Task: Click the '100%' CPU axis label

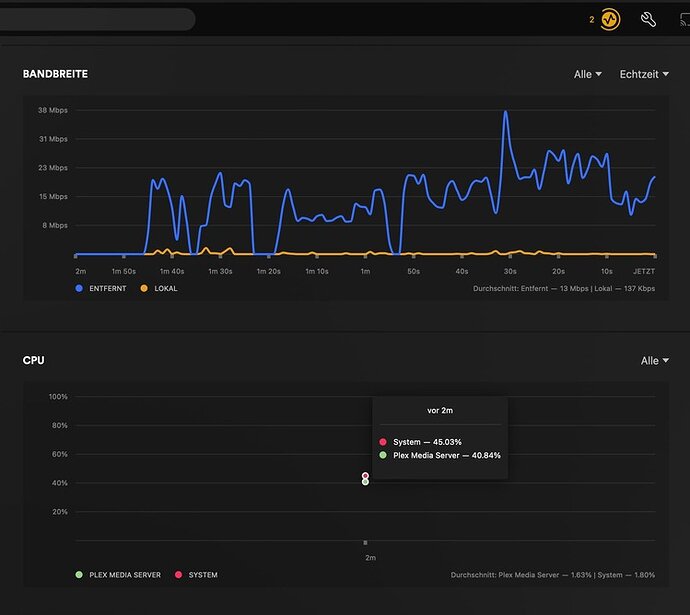Action: (x=58, y=397)
